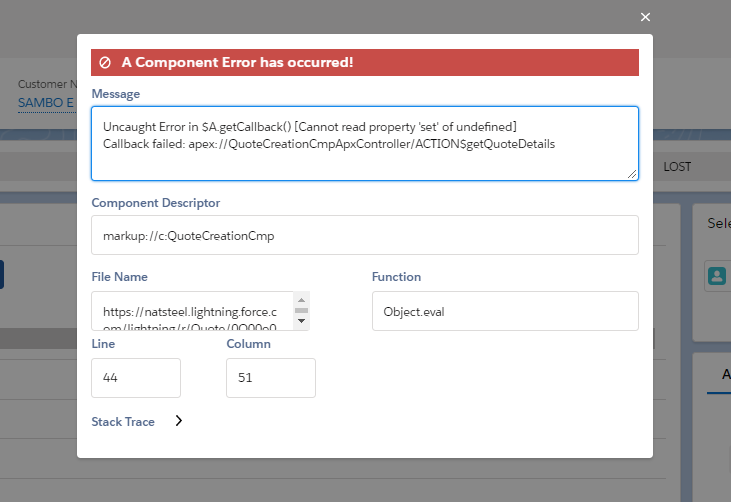
Task: Click the blue button at left edge
Action: click(x=2, y=274)
